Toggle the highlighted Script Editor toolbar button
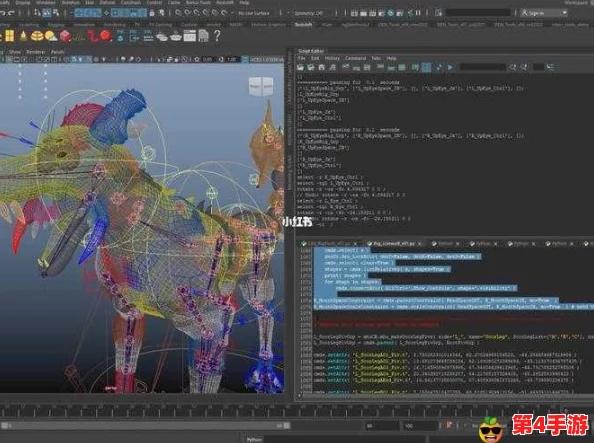The image size is (594, 443). (426, 67)
